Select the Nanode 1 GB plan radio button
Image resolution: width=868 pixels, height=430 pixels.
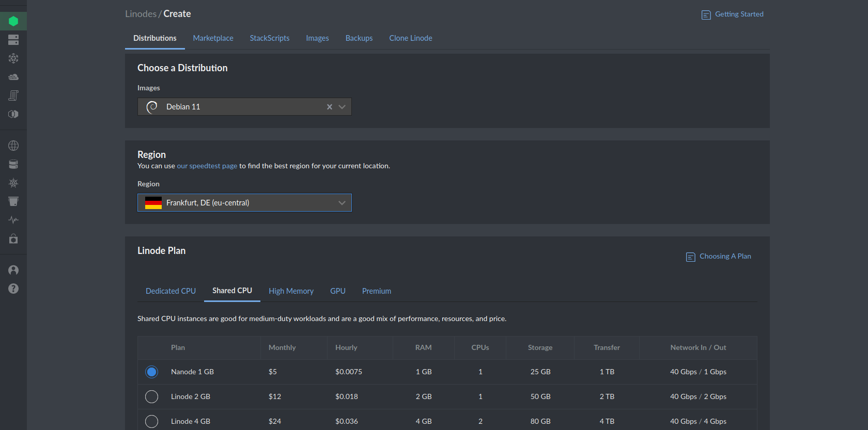click(x=151, y=372)
